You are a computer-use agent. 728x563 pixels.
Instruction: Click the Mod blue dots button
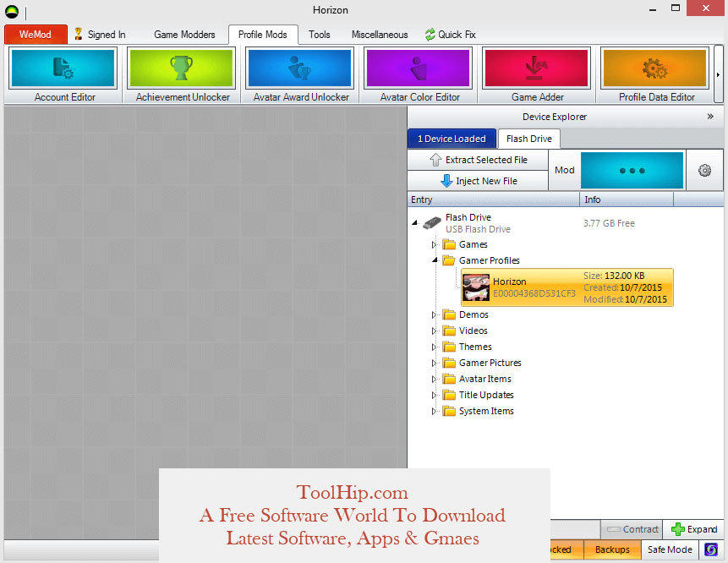[632, 171]
